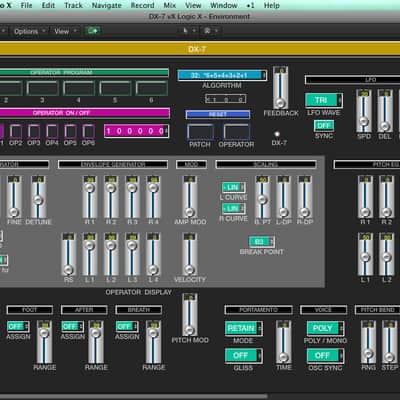400x400 pixels.
Task: Click the OPERATOR reset button
Action: click(x=236, y=132)
